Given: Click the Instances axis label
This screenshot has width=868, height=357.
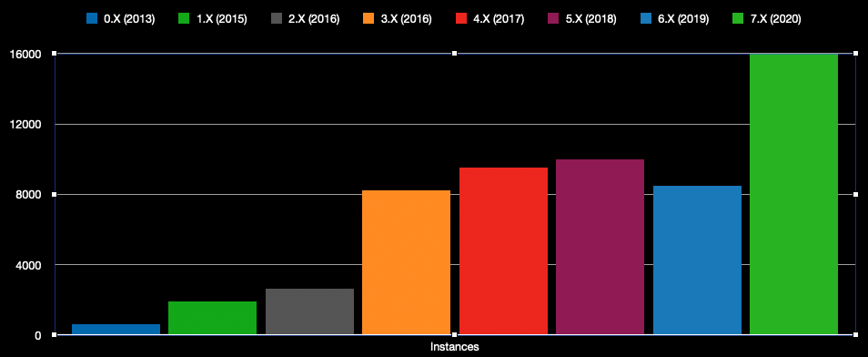Looking at the screenshot, I should (x=455, y=347).
